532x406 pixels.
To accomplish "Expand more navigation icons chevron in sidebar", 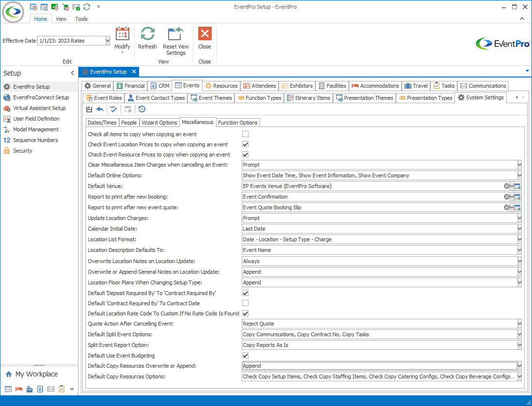I will coord(72,389).
